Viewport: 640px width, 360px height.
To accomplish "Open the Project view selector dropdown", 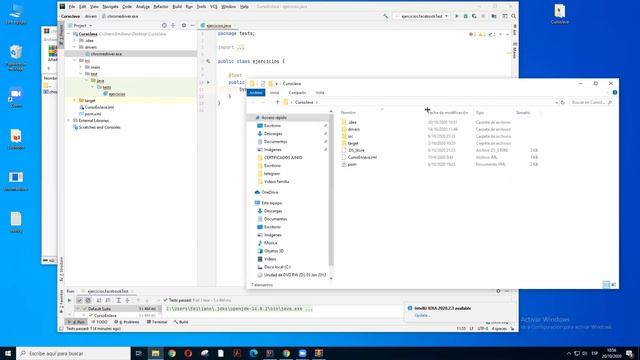I will coord(82,25).
